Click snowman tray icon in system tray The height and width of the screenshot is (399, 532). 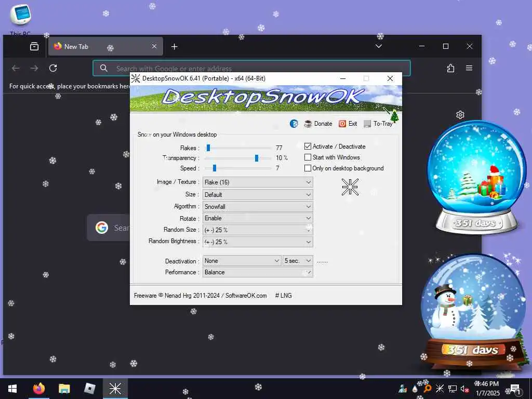click(x=403, y=389)
